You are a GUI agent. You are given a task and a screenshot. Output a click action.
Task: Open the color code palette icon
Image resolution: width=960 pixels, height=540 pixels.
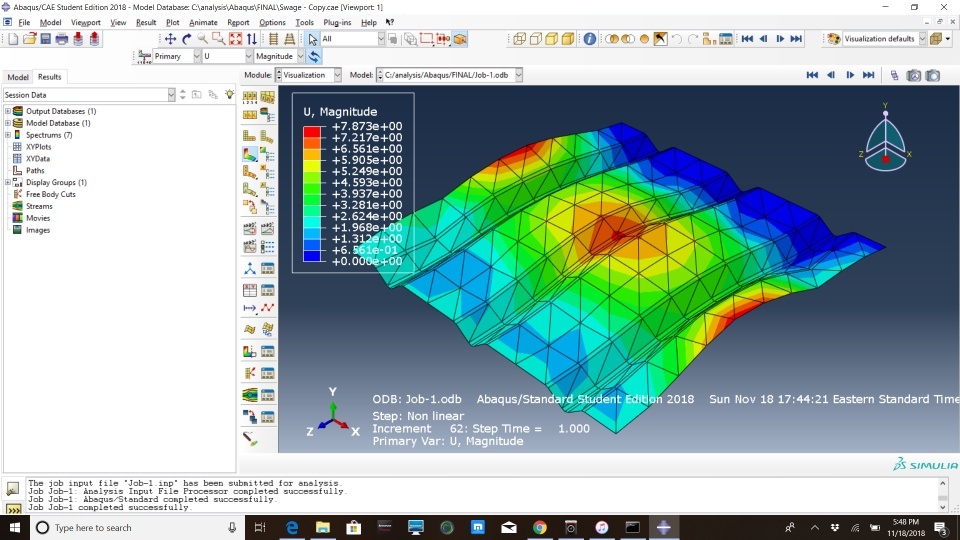[833, 39]
